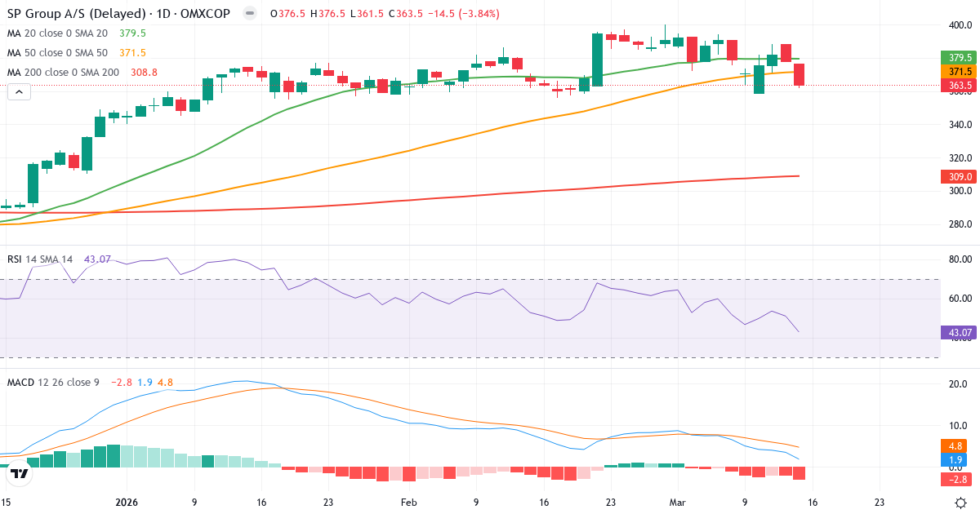Collapse the indicator legend using the chevron arrow
The image size is (980, 514).
click(18, 91)
